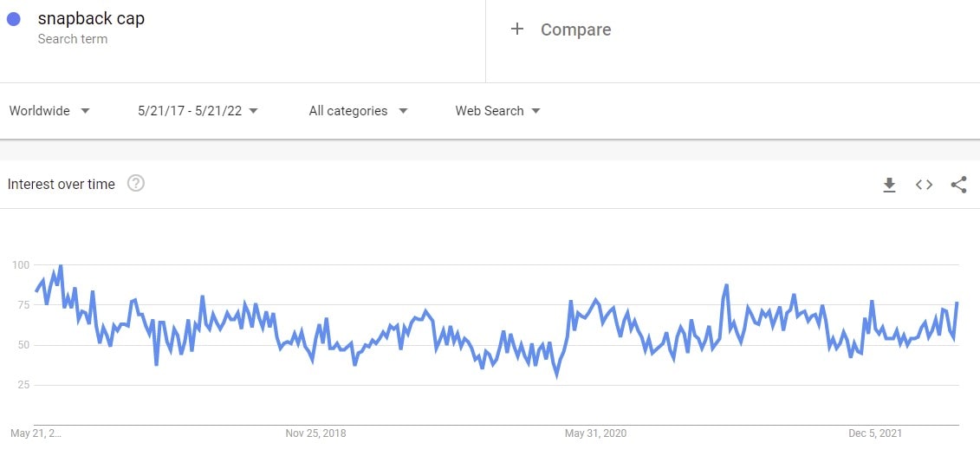Click the 25 value on the y-axis
Screen dimensions: 980x456
(x=23, y=385)
